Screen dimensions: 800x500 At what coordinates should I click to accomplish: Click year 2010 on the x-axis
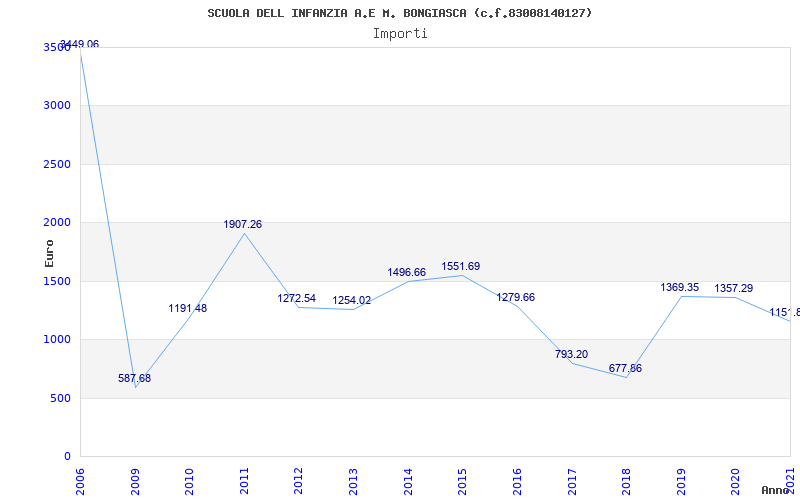(189, 481)
